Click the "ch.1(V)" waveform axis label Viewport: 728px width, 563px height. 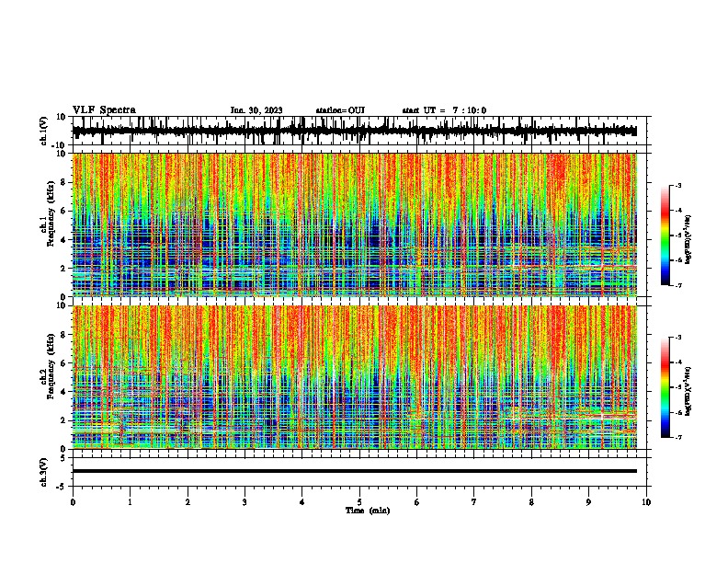[44, 131]
